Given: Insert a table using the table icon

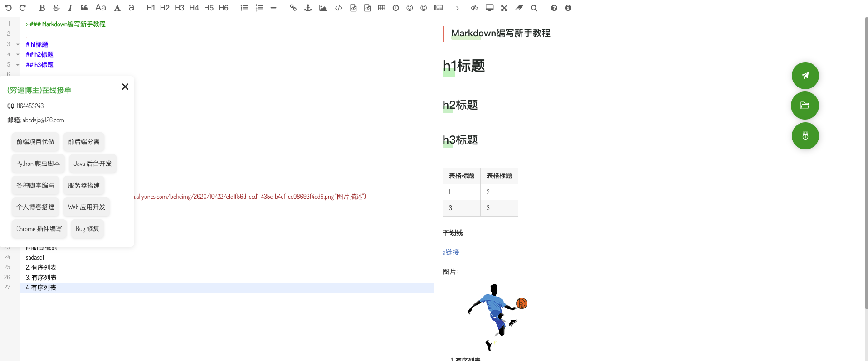Looking at the screenshot, I should tap(381, 8).
